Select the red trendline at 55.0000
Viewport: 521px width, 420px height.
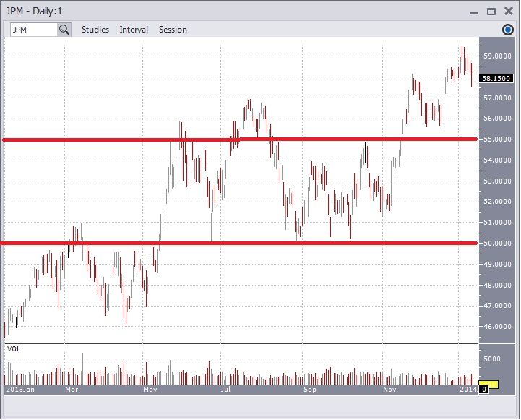(240, 140)
